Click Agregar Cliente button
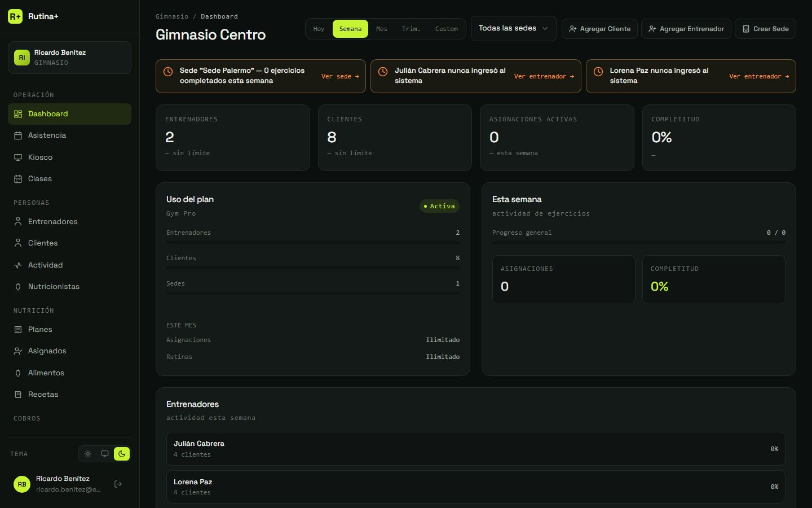This screenshot has width=812, height=508. point(599,29)
